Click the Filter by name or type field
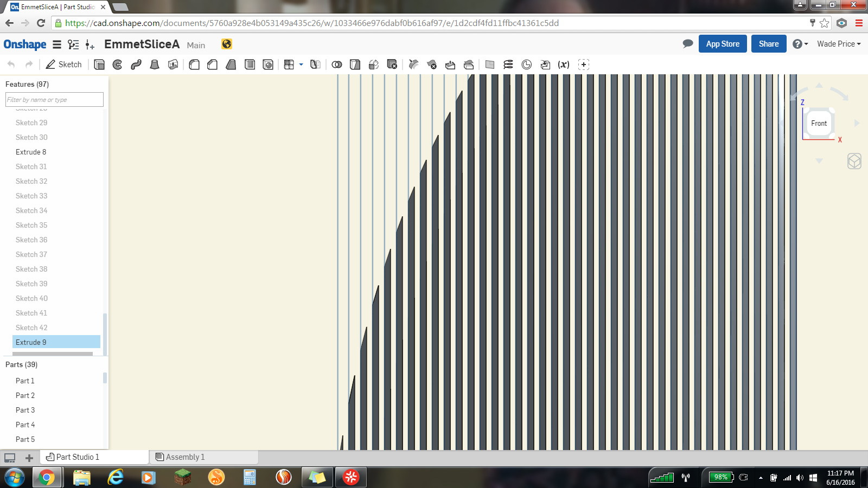The height and width of the screenshot is (488, 868). [x=54, y=100]
